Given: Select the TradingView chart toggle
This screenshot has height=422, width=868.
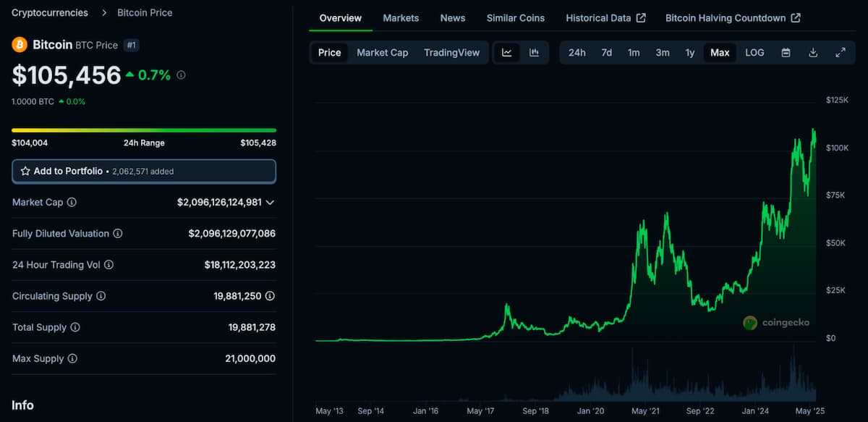Looking at the screenshot, I should (x=452, y=53).
